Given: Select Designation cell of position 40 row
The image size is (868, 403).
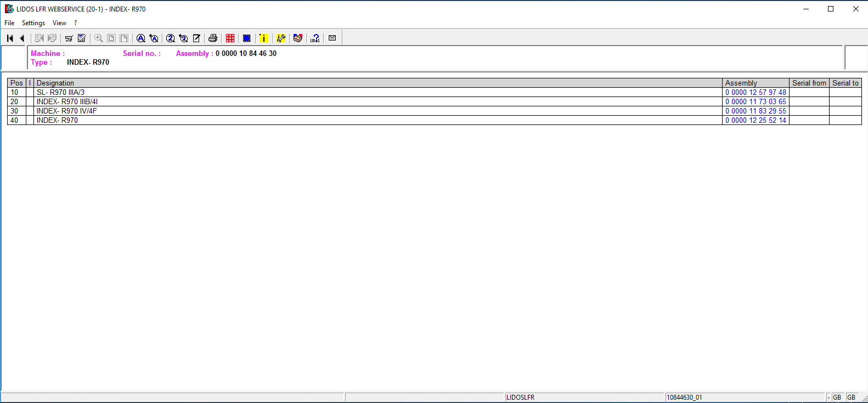Looking at the screenshot, I should click(378, 120).
